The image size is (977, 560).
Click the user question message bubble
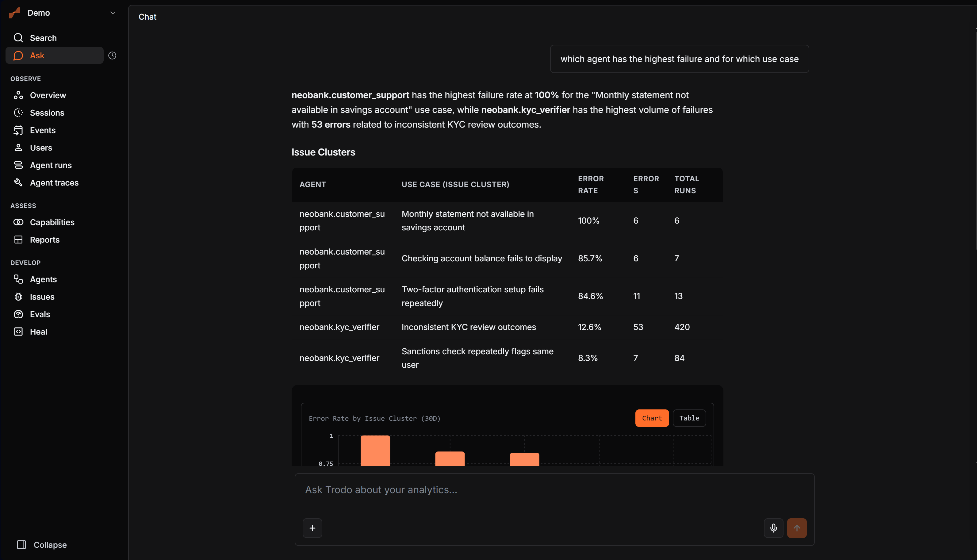[x=680, y=59]
